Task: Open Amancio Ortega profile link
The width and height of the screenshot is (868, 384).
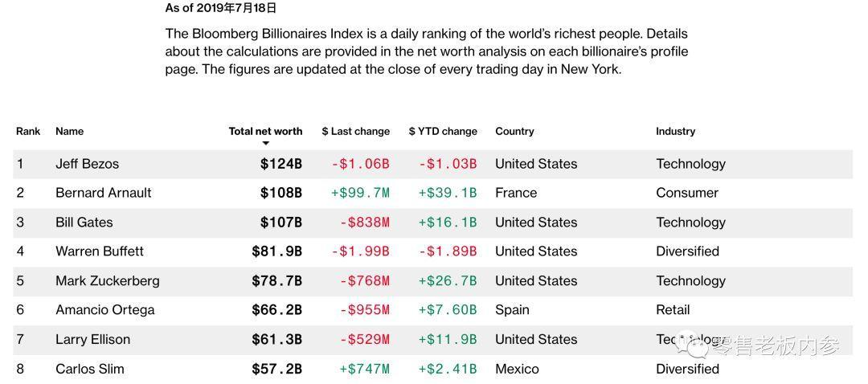Action: [x=104, y=310]
